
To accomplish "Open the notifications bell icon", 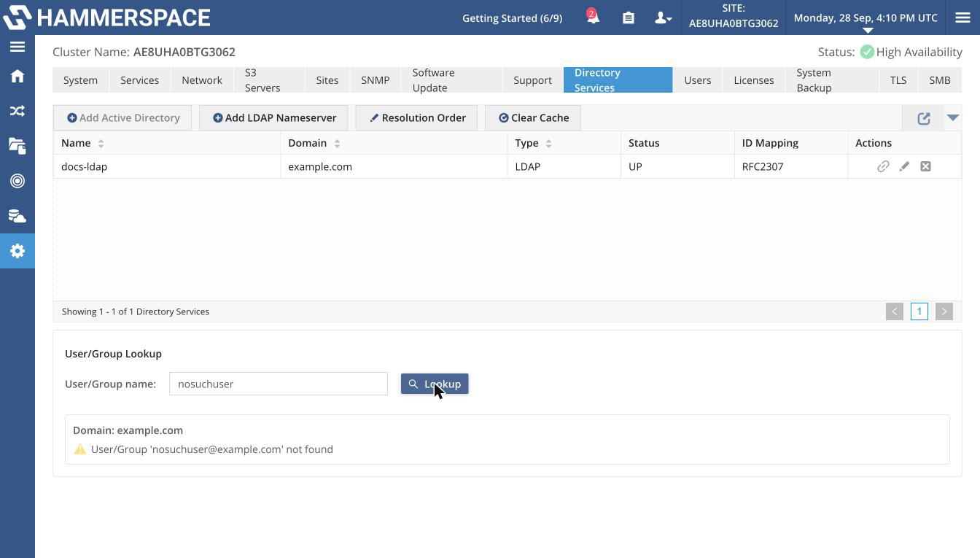I will tap(593, 17).
